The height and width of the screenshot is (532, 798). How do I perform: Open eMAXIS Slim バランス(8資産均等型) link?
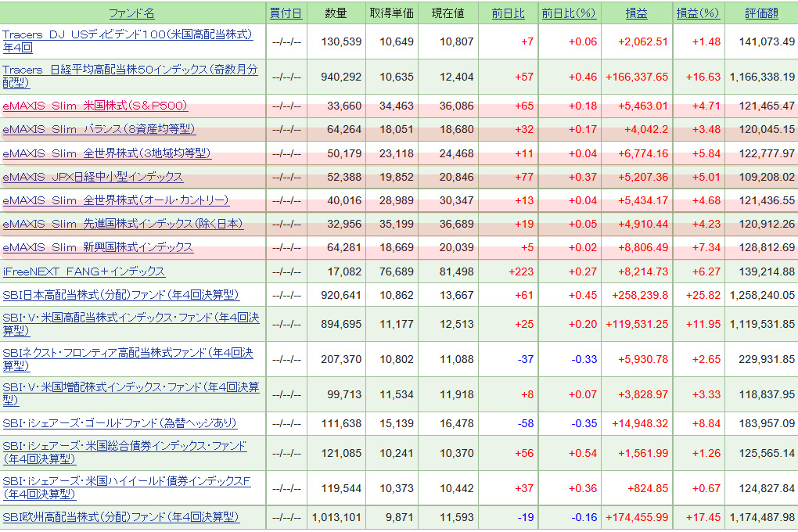pos(99,129)
